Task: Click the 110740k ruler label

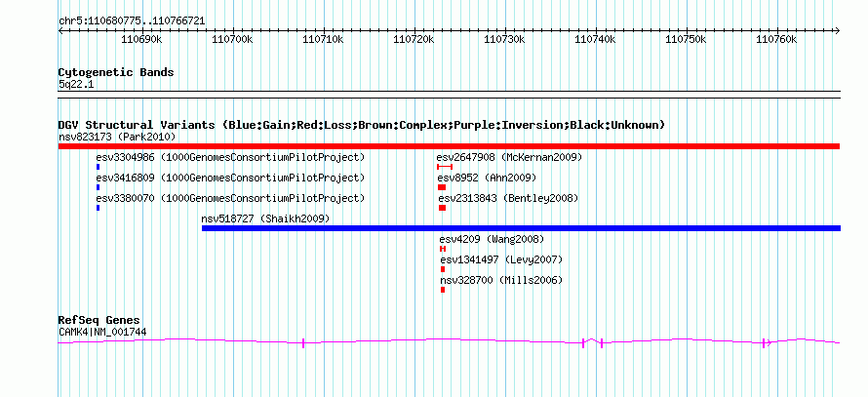Action: pos(596,39)
